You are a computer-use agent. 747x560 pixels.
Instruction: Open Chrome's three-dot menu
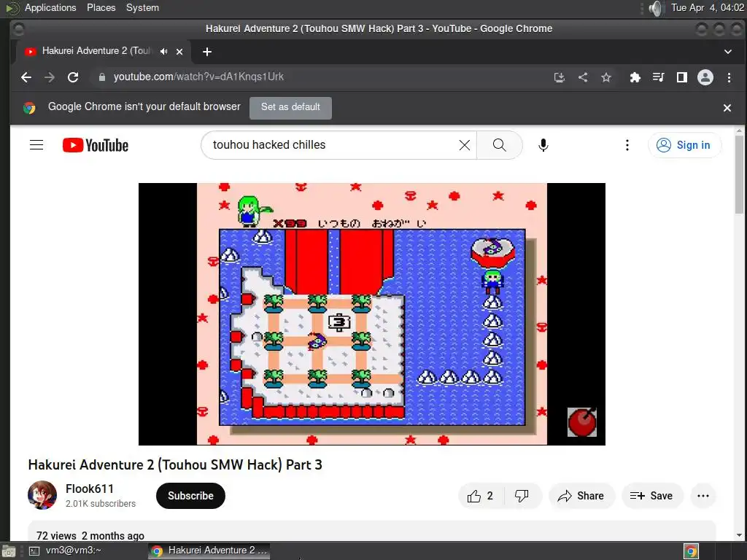729,77
